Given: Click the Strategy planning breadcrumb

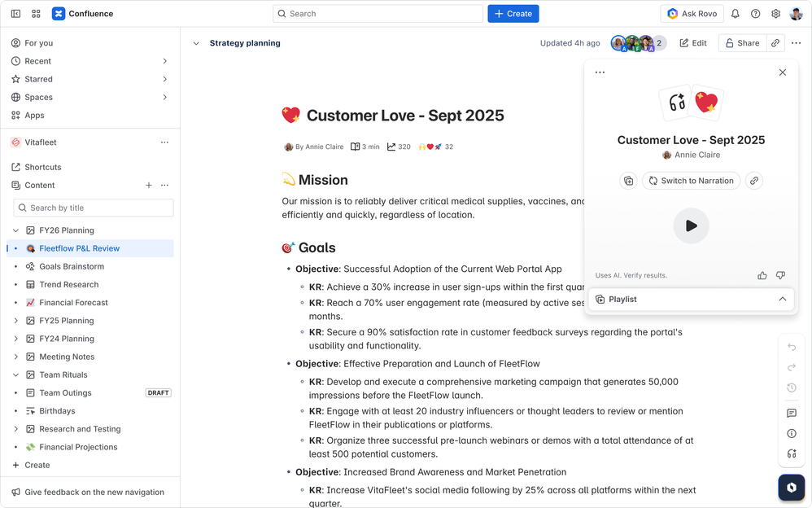Looking at the screenshot, I should (245, 43).
